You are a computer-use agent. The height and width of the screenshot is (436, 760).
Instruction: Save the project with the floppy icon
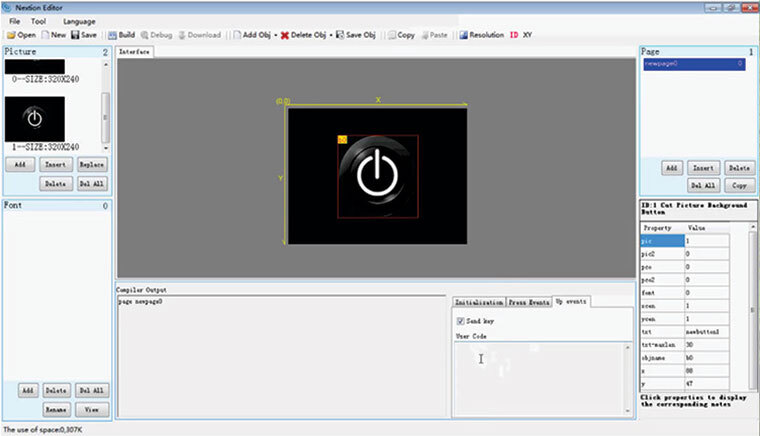point(74,35)
